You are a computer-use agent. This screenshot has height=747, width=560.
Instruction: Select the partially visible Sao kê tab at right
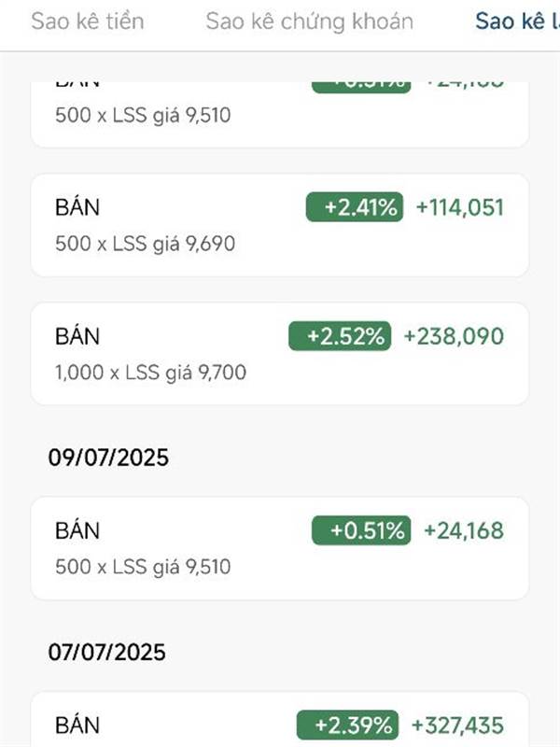click(518, 21)
